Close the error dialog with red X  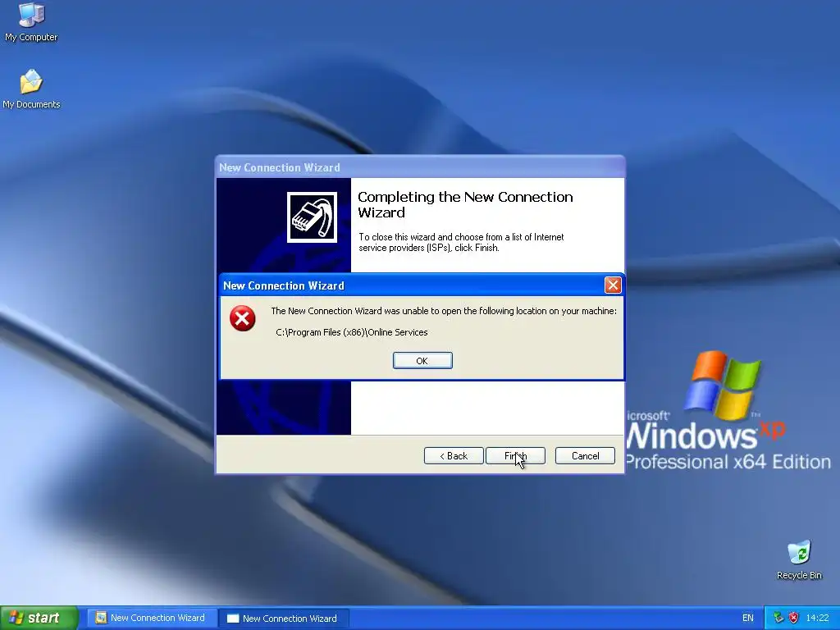pos(613,285)
